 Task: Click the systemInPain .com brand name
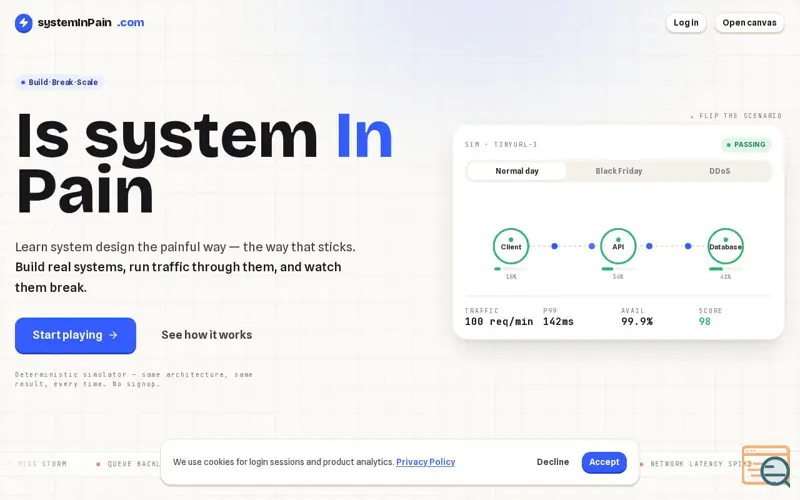click(x=91, y=22)
